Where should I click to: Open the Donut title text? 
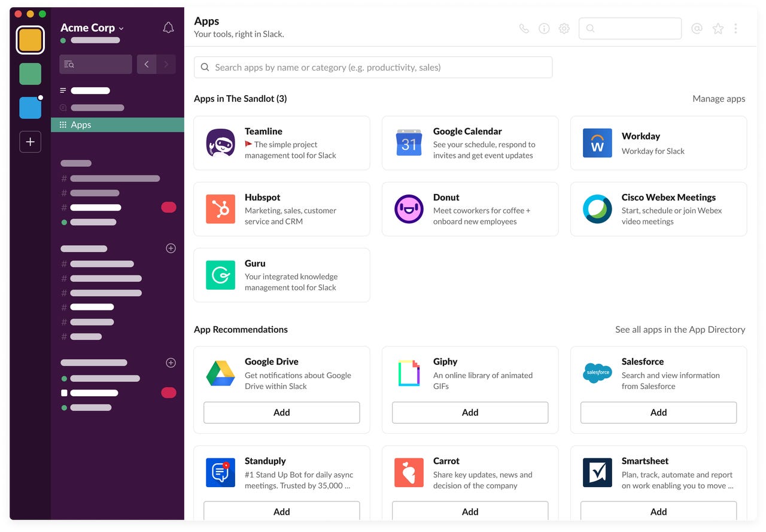446,197
